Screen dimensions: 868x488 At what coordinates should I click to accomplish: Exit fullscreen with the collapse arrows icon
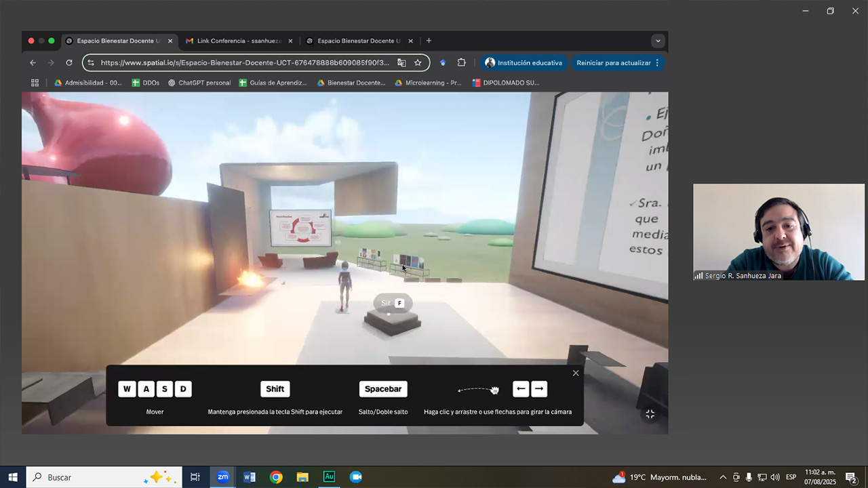(650, 413)
